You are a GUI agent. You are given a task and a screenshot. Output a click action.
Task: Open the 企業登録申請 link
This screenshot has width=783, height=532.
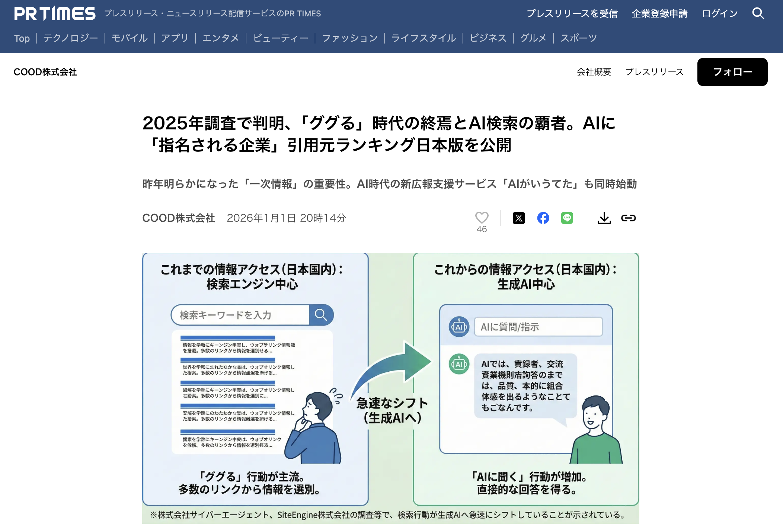pos(659,14)
